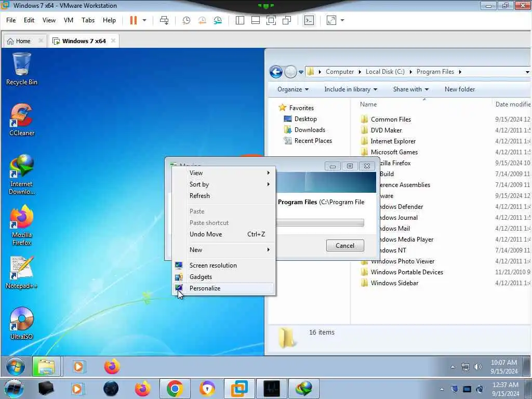Open Recycle Bin desktop icon

22,69
